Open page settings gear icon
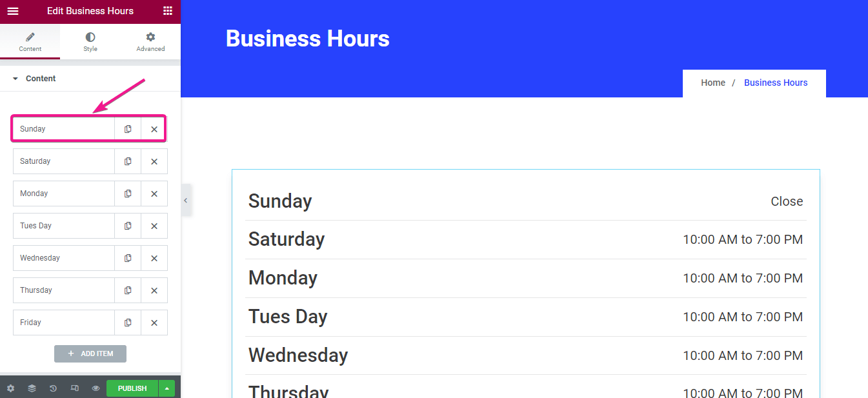This screenshot has height=398, width=868. point(10,388)
